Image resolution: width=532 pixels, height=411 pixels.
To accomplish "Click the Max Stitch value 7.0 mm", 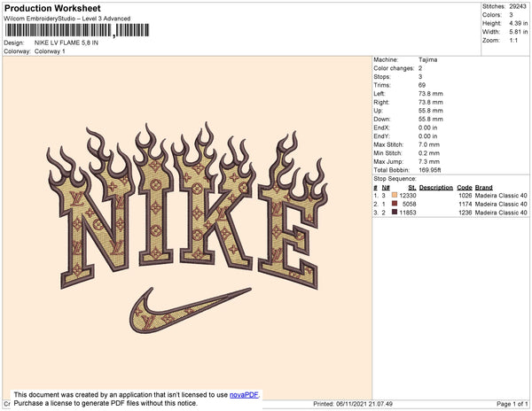I will 429,144.
